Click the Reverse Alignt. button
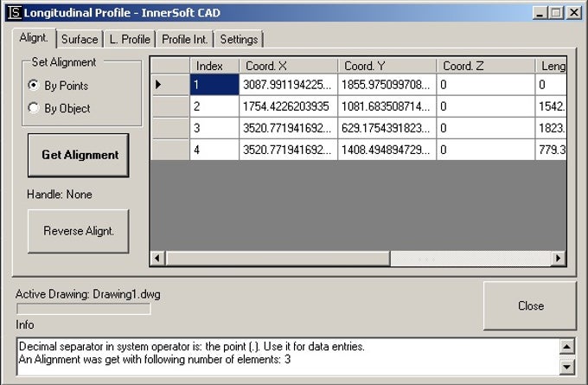588x385 pixels. click(x=79, y=231)
